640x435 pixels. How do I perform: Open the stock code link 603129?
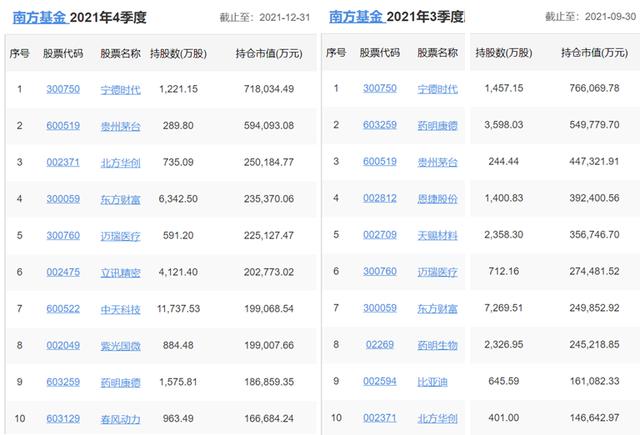63,419
